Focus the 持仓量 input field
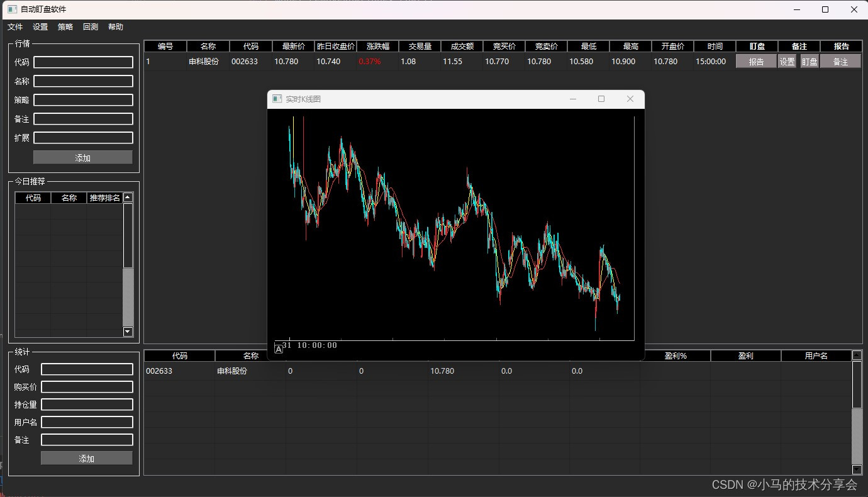The height and width of the screenshot is (497, 868). (87, 405)
